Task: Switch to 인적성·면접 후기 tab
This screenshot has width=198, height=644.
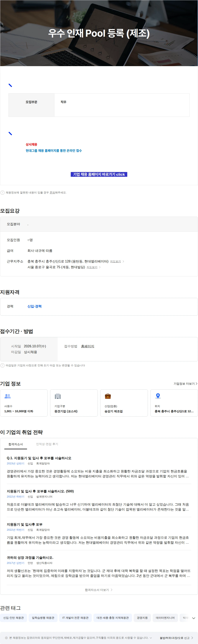Action: [x=47, y=444]
